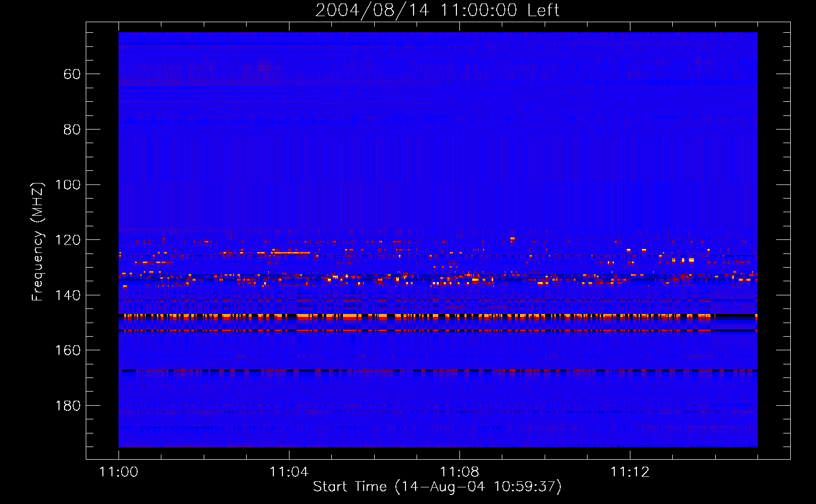Select the "Frequency (MHZ)" y-axis label
This screenshot has width=816, height=504.
pos(38,241)
